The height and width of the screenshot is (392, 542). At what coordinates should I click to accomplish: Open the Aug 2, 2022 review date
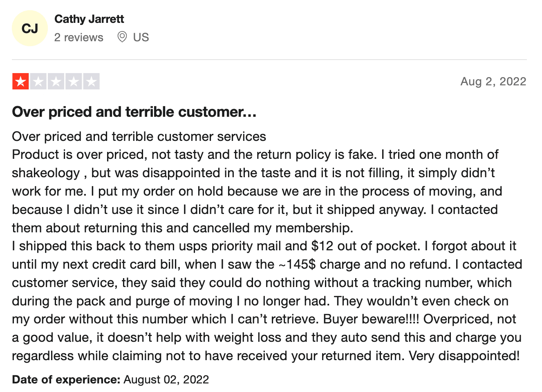coord(493,81)
